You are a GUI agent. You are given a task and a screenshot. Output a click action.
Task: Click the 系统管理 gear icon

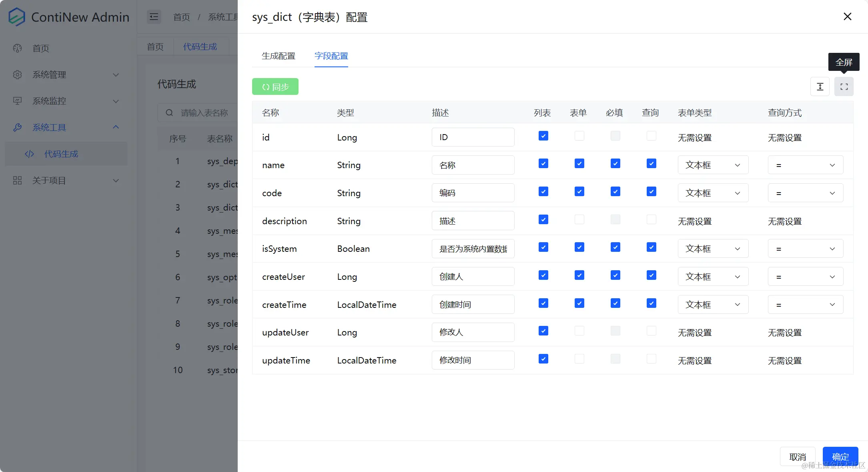tap(17, 74)
